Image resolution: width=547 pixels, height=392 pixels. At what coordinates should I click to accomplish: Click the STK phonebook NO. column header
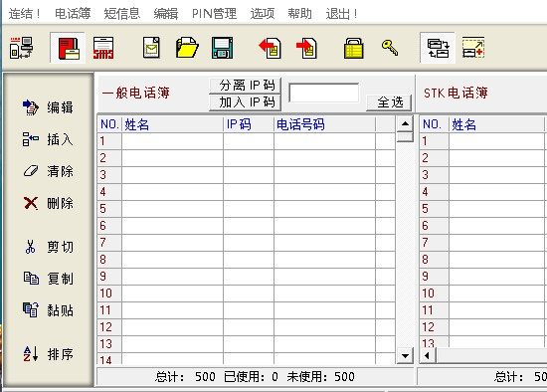click(x=434, y=124)
